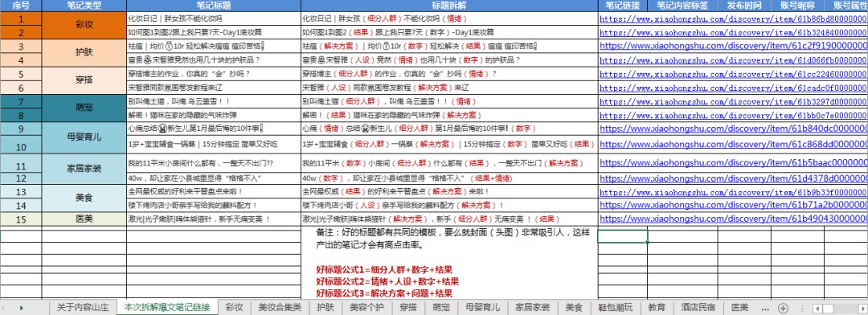Select the 笔记标题 header cell
Image resolution: width=868 pixels, height=315 pixels.
pos(214,6)
